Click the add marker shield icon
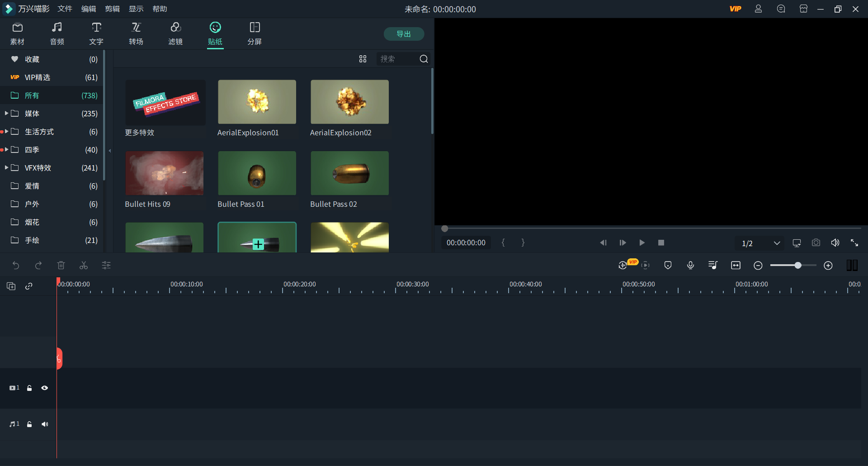The width and height of the screenshot is (868, 466). pyautogui.click(x=668, y=266)
